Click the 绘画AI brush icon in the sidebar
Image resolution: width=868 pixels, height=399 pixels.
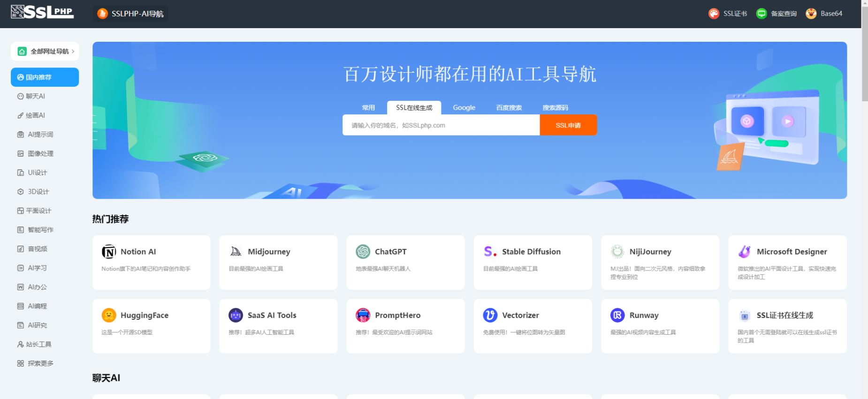tap(20, 115)
